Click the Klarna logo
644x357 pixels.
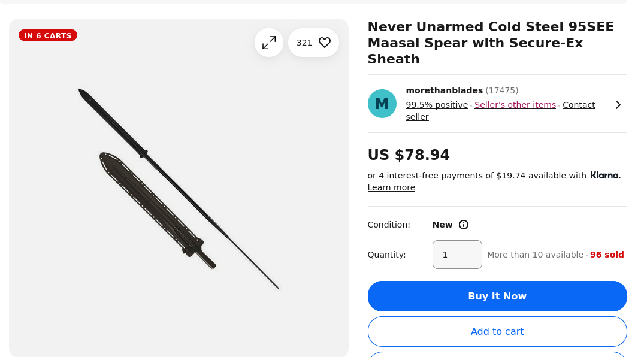605,176
